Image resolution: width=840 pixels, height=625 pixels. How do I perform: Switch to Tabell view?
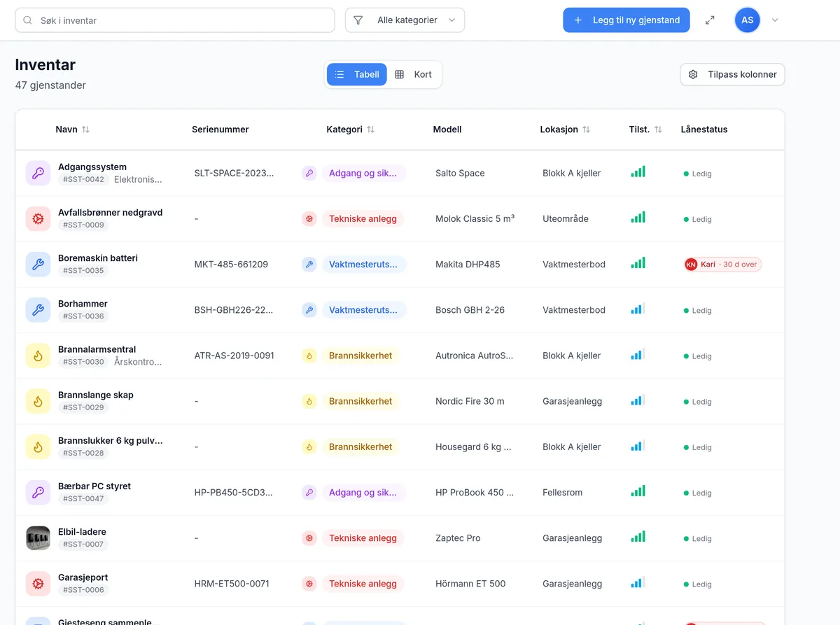click(357, 74)
